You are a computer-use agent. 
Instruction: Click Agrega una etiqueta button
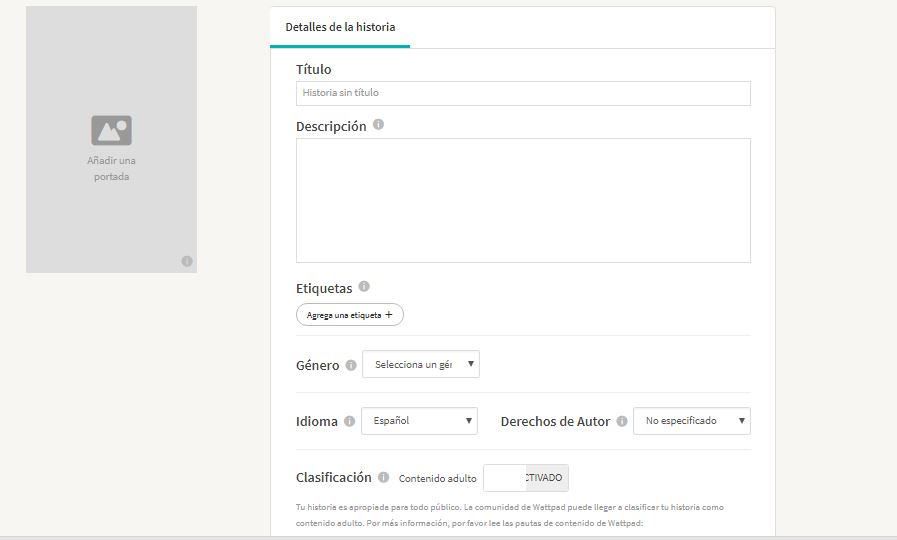point(350,315)
